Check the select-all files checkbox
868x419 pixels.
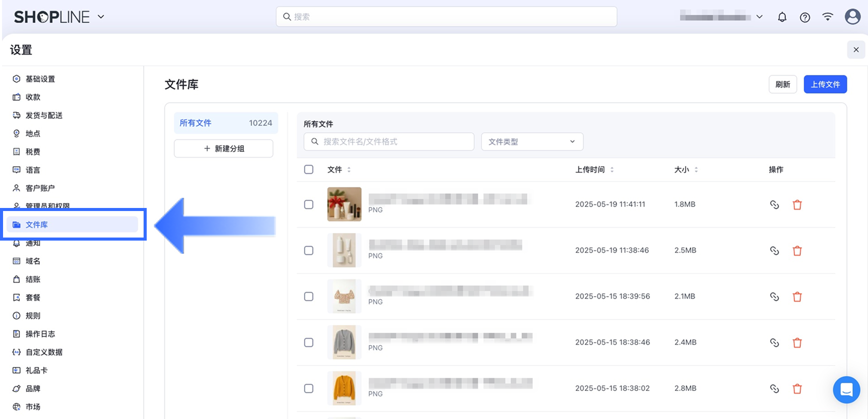[x=309, y=169]
